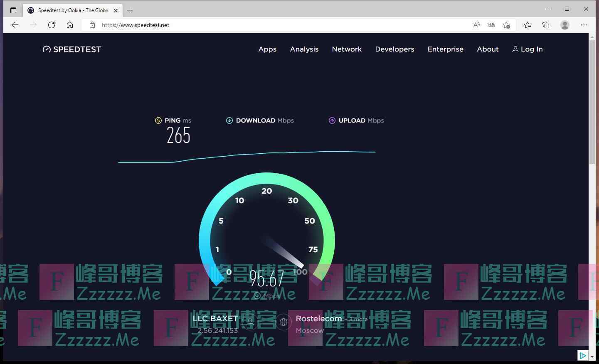Open the tab actions menu icon
Screen dimensions: 599x364
[13, 10]
